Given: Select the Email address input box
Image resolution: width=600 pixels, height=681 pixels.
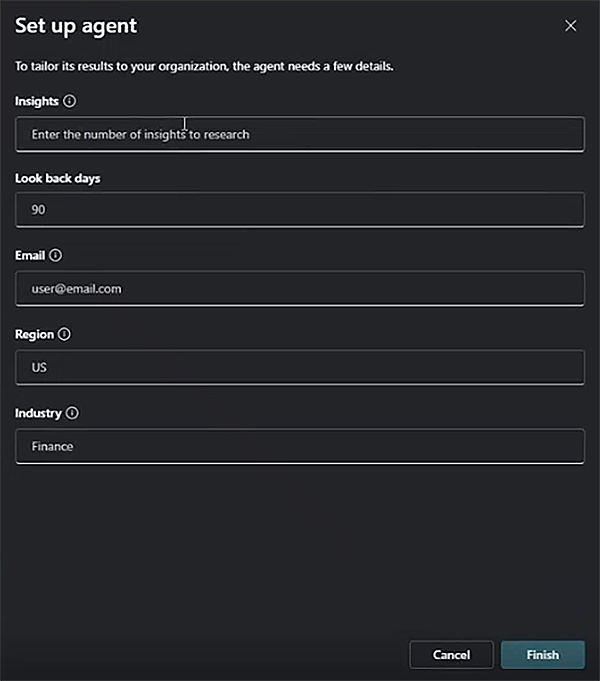Looking at the screenshot, I should pyautogui.click(x=300, y=289).
